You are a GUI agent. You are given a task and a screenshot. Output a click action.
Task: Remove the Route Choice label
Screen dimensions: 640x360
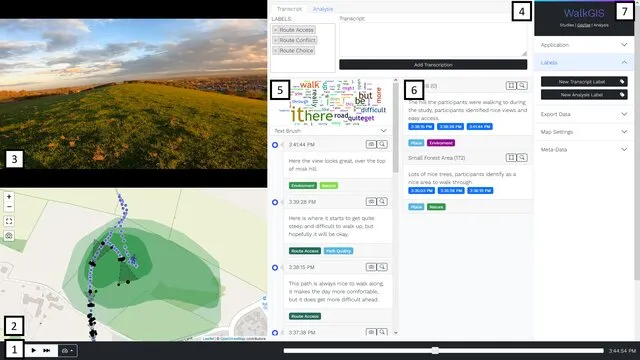[x=276, y=51]
